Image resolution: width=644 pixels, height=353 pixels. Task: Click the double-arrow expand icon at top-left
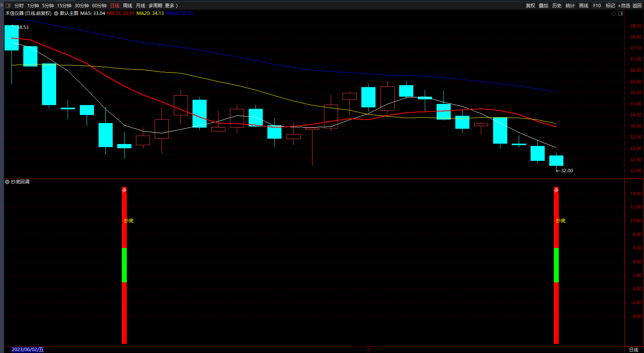tap(2, 5)
